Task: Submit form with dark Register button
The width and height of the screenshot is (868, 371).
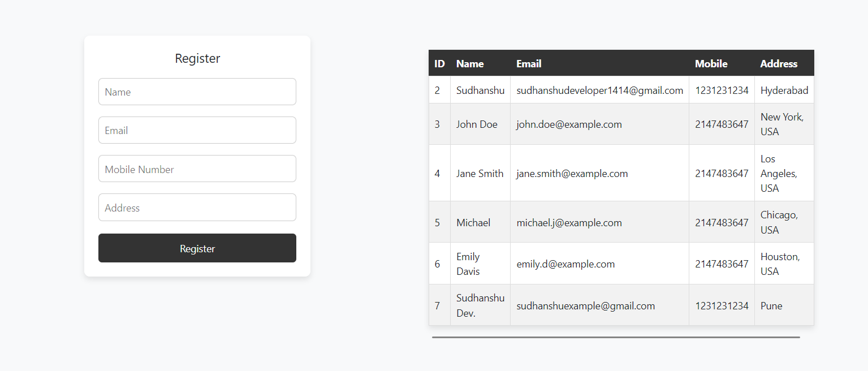Action: pos(197,248)
